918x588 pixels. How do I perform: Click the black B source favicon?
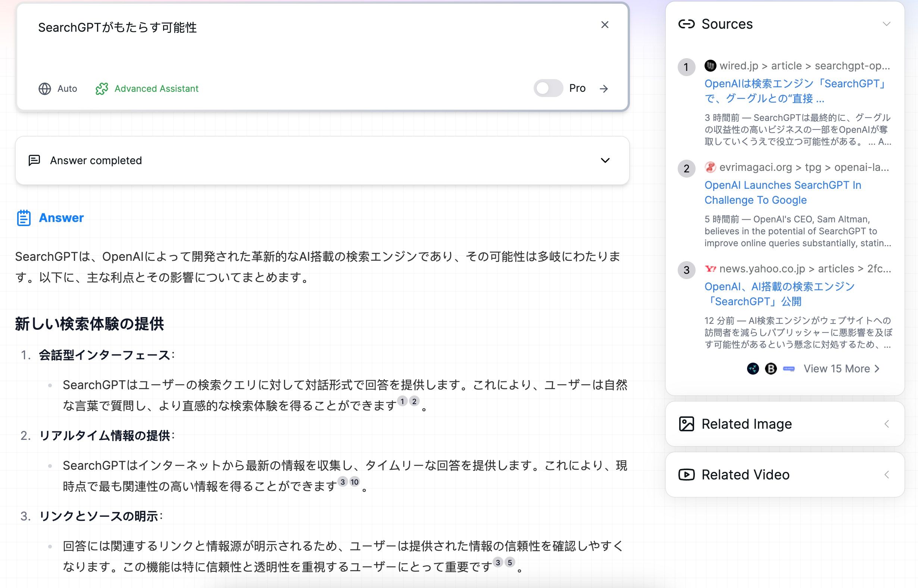pos(771,369)
